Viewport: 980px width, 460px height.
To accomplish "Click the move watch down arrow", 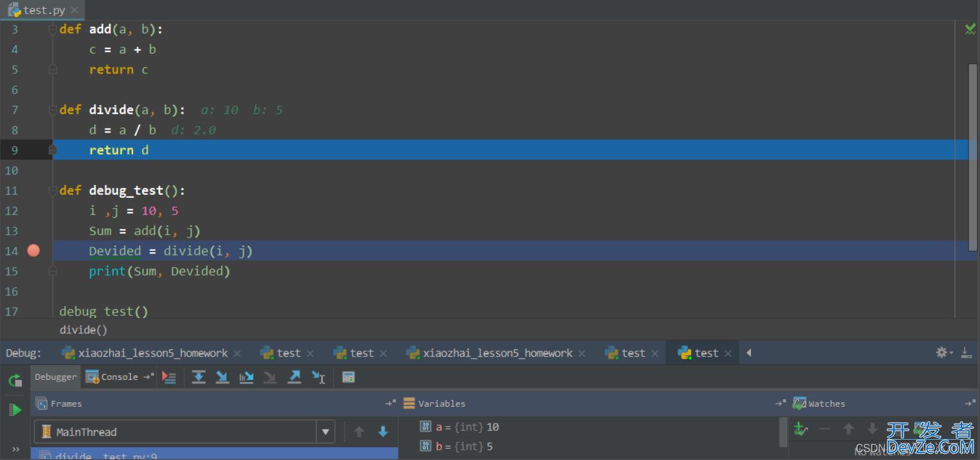I will (x=872, y=429).
